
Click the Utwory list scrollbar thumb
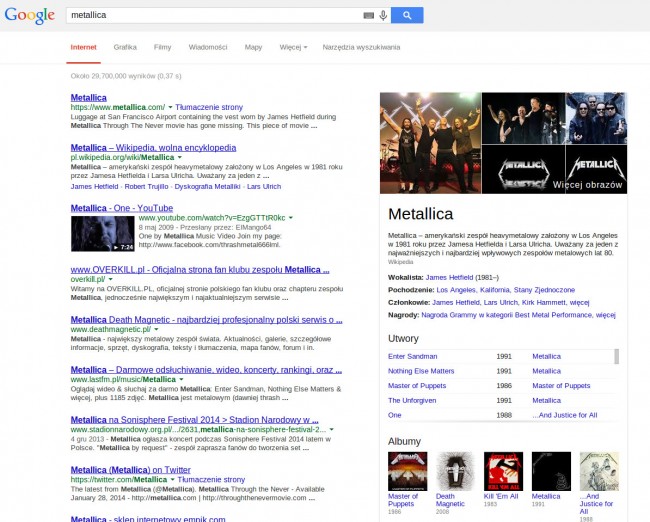[x=616, y=357]
